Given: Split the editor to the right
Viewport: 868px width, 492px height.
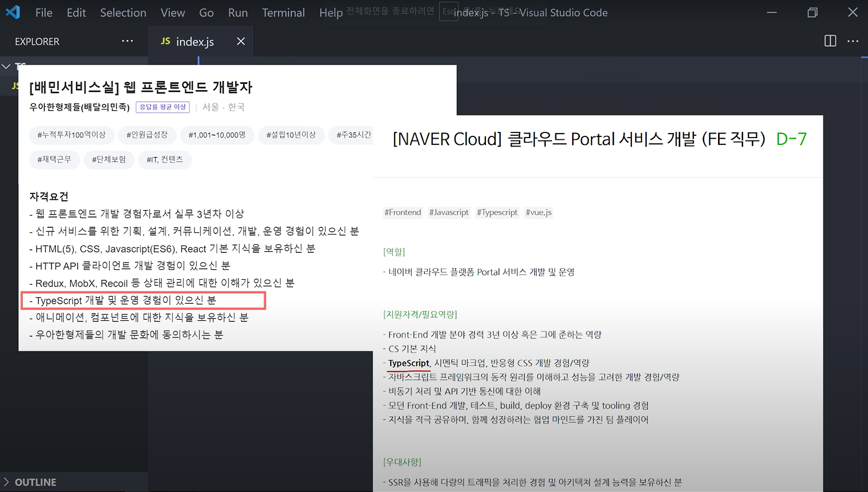Looking at the screenshot, I should tap(830, 41).
